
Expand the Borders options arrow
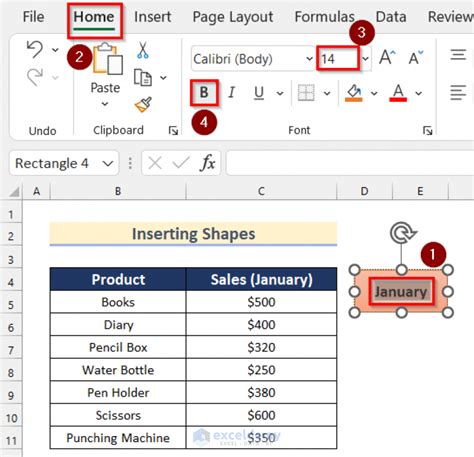click(x=327, y=93)
